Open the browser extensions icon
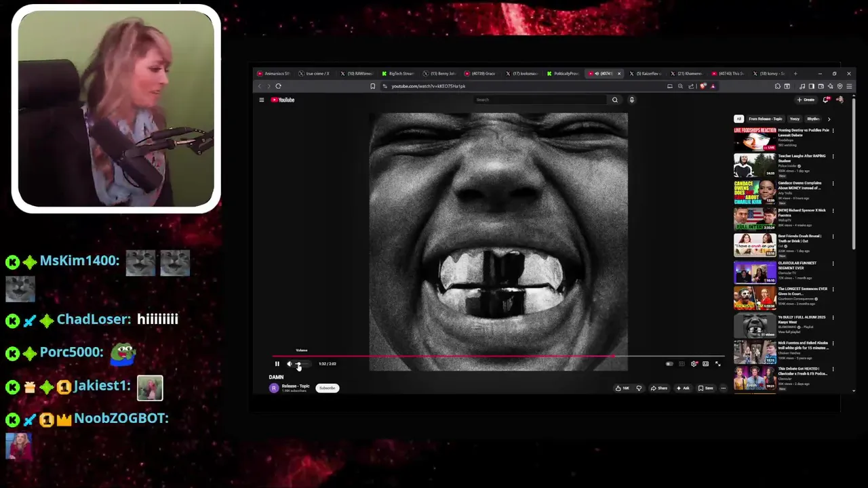This screenshot has height=488, width=868. [x=778, y=86]
